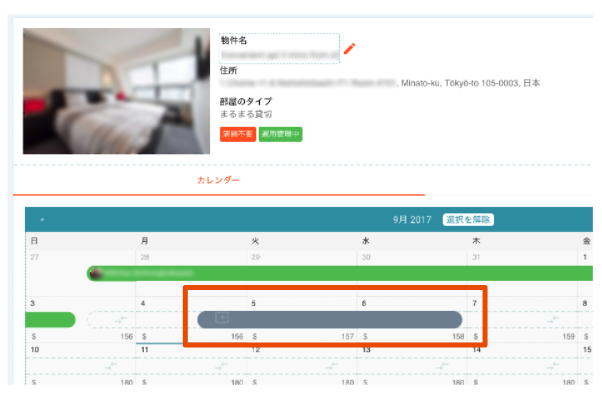Click the price 157 on day 5
This screenshot has width=602, height=398.
tap(347, 336)
